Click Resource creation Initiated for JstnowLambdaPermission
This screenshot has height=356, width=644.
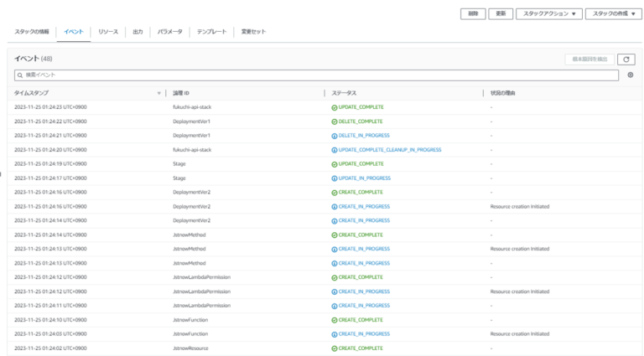[x=520, y=292]
